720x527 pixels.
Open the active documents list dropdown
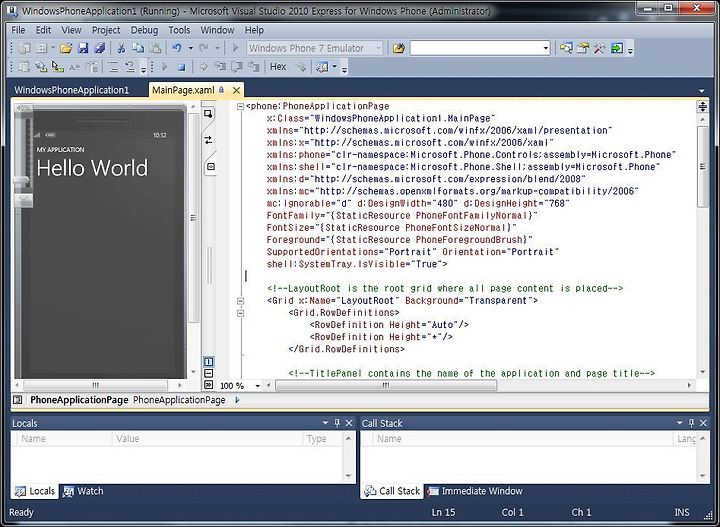pos(702,90)
